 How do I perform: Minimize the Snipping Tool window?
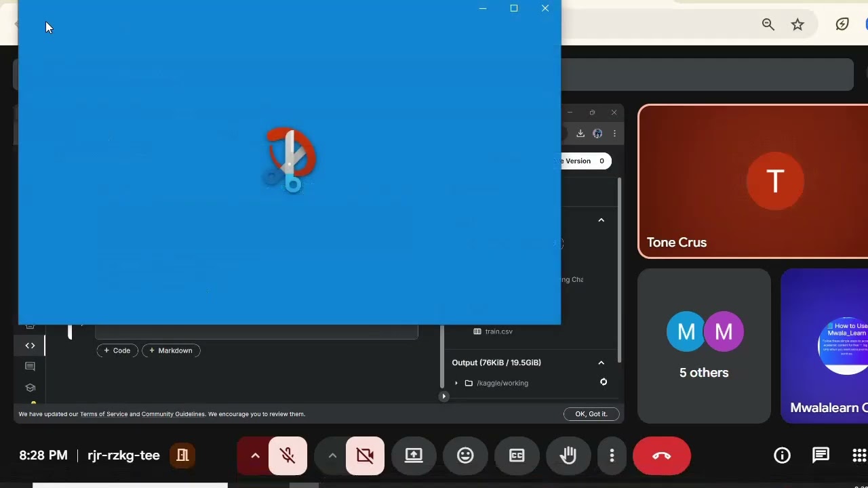[483, 8]
